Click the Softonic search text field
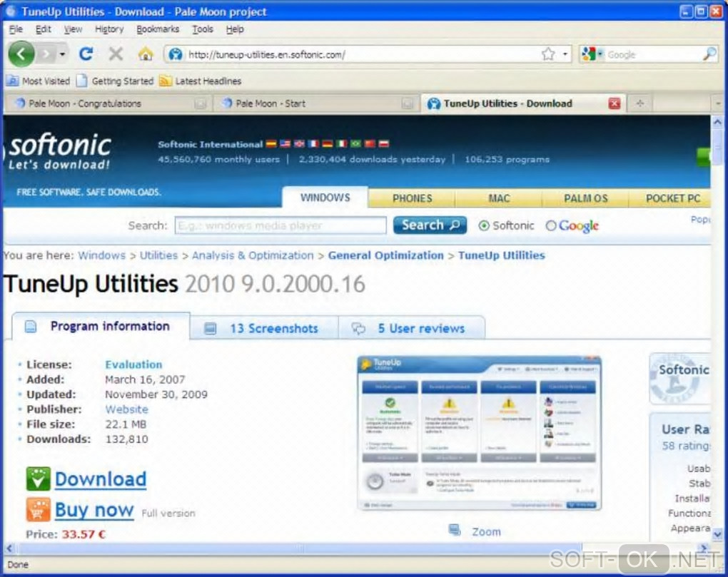 point(280,225)
